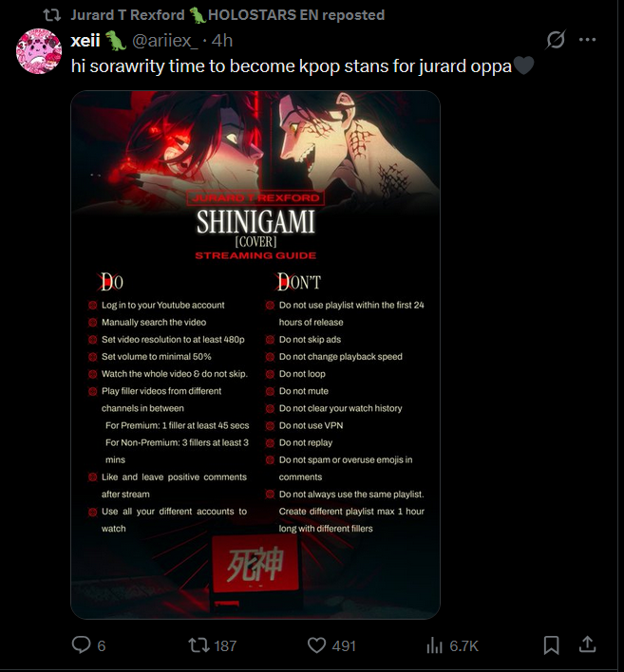Bookmark this post

[x=552, y=645]
